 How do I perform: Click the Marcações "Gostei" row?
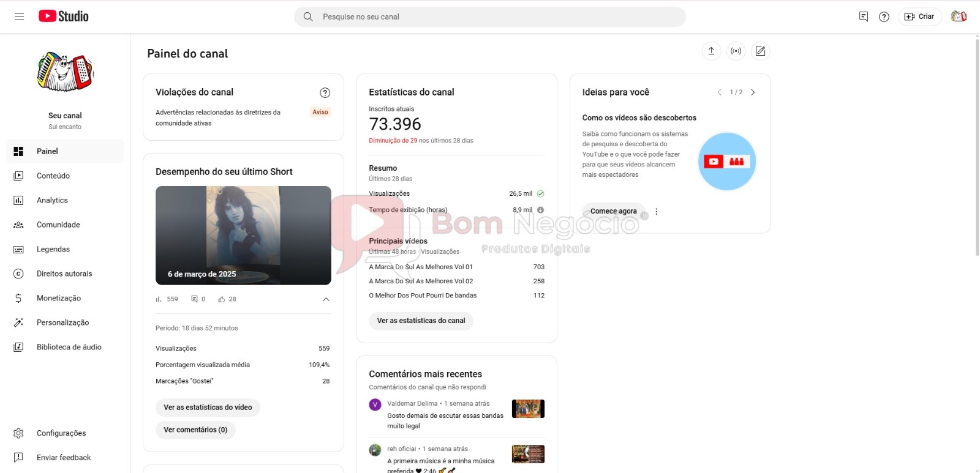pyautogui.click(x=243, y=381)
